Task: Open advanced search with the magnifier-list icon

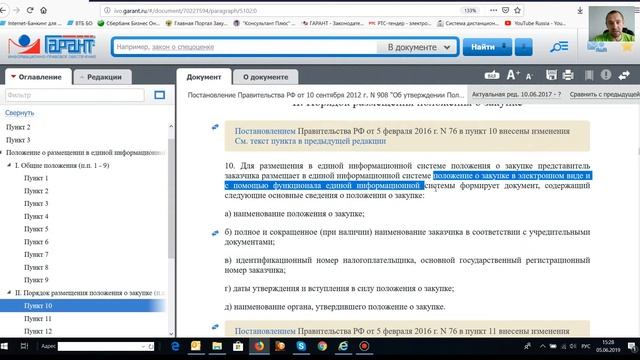Action: coord(559,47)
